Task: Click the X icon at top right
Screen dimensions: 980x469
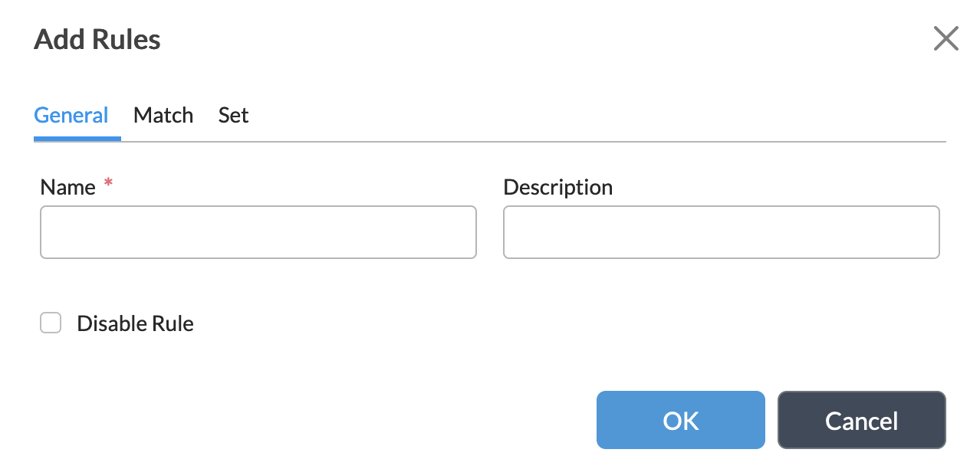Action: [x=945, y=38]
